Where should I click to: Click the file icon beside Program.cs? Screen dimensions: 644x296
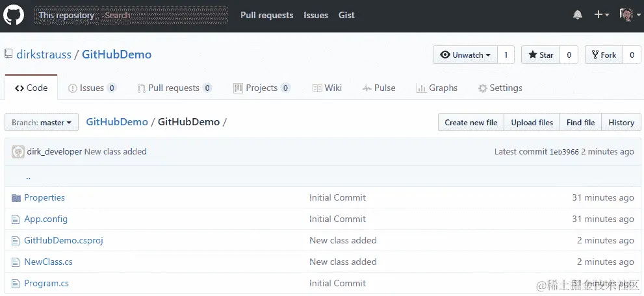[16, 283]
